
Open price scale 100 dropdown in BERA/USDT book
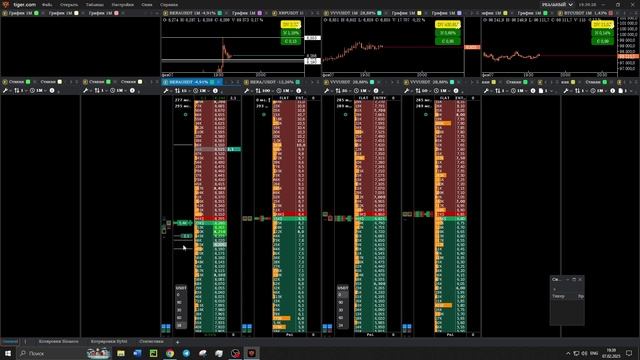(x=264, y=91)
